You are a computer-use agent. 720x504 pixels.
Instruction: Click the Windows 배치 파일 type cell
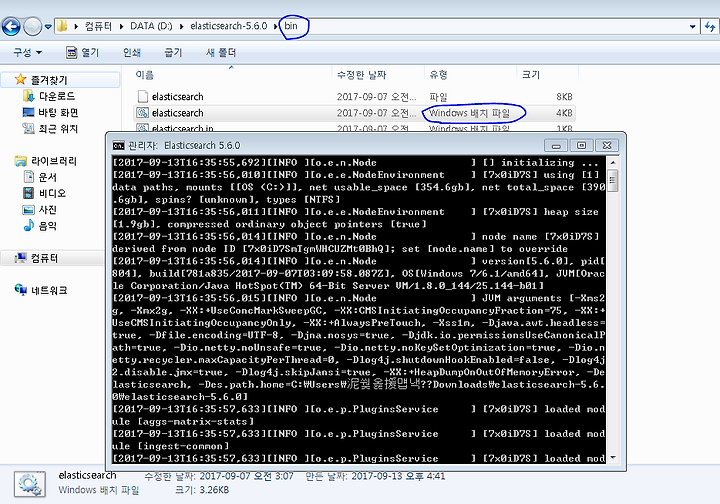coord(469,113)
